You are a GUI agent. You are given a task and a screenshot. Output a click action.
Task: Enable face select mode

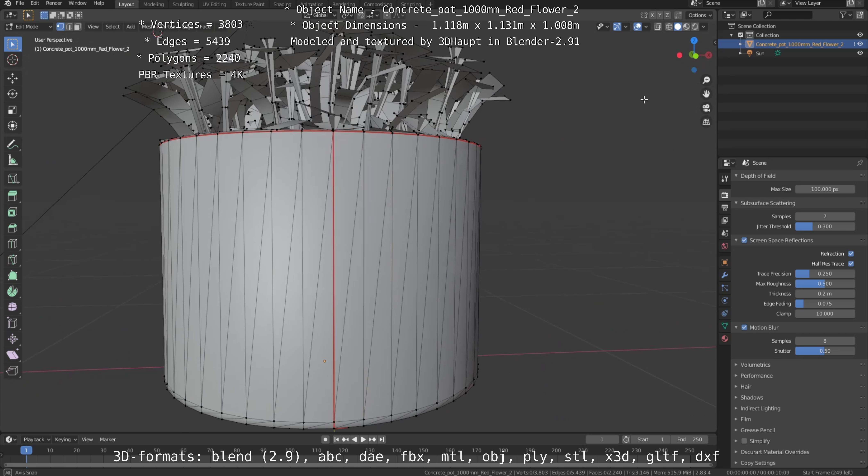tap(78, 27)
